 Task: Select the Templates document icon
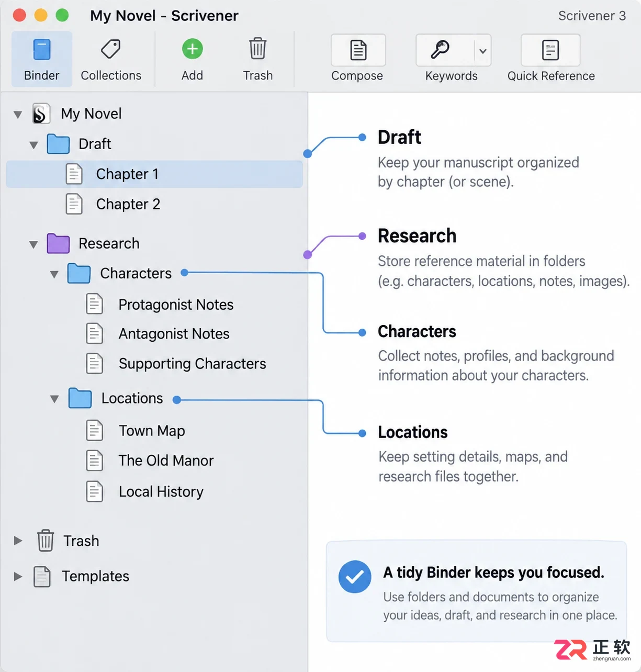coord(42,576)
